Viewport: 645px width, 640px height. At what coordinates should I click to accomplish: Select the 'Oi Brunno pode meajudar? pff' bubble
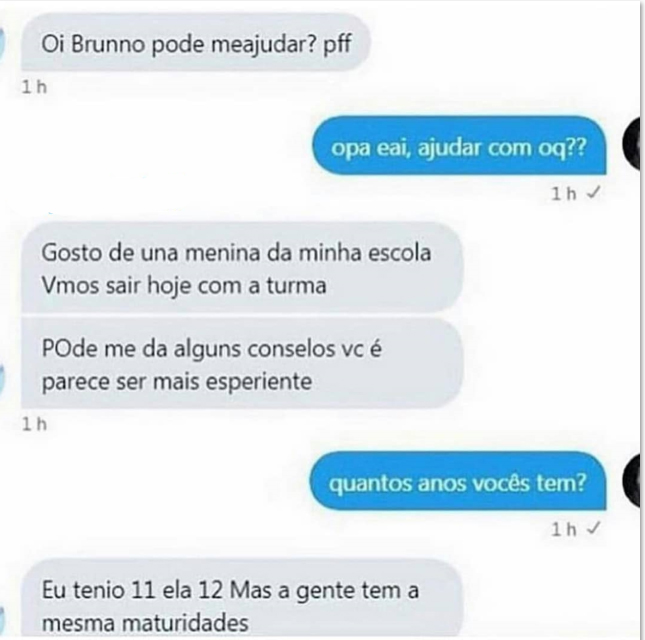[x=196, y=43]
